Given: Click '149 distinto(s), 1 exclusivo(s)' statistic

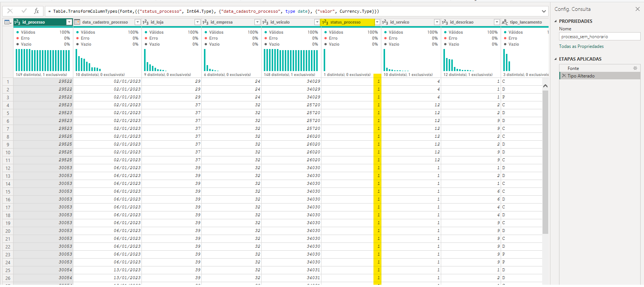Looking at the screenshot, I should [42, 74].
